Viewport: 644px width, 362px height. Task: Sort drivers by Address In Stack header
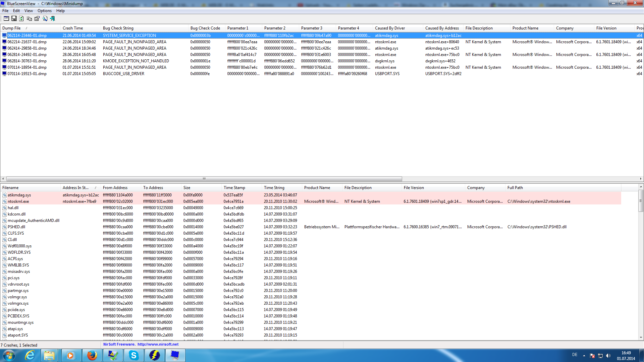pos(75,188)
